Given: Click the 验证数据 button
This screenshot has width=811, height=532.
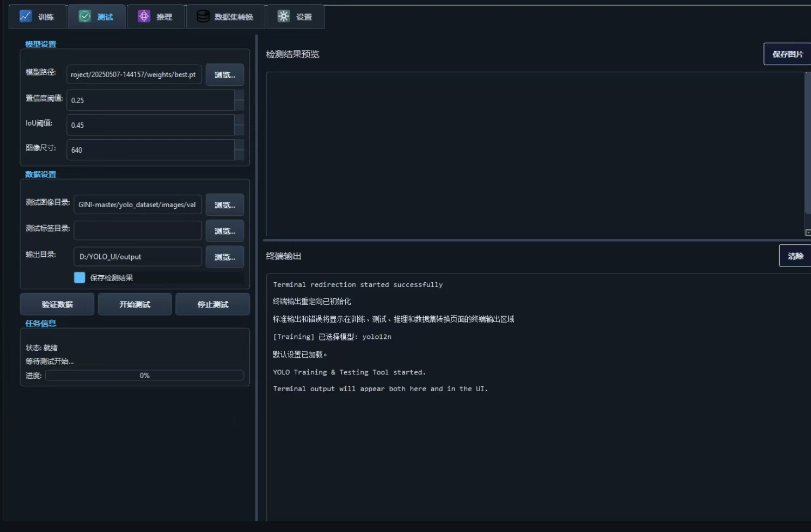Looking at the screenshot, I should (x=57, y=304).
